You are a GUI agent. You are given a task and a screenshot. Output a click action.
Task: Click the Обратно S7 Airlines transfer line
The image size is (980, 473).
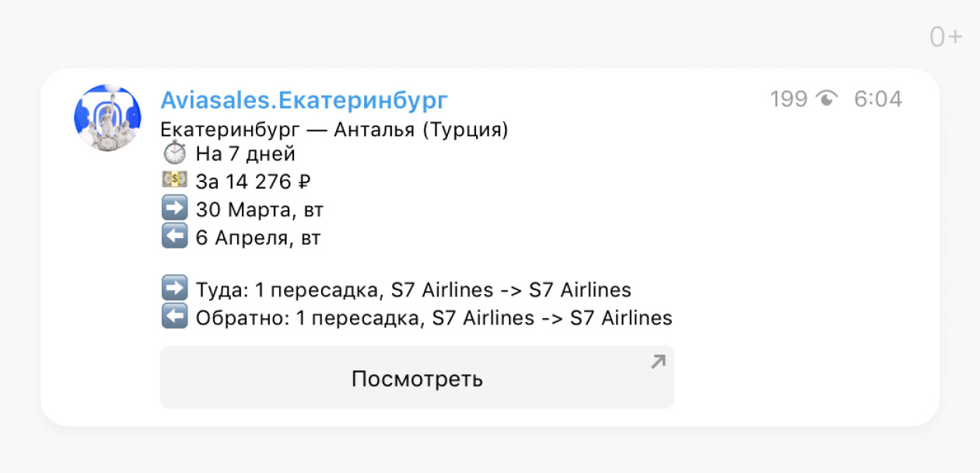[x=434, y=318]
